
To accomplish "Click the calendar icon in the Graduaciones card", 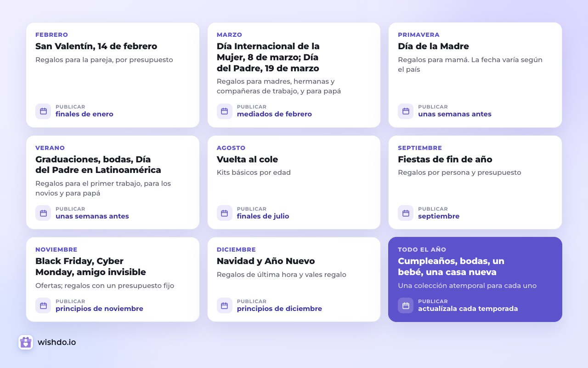I will (x=43, y=213).
